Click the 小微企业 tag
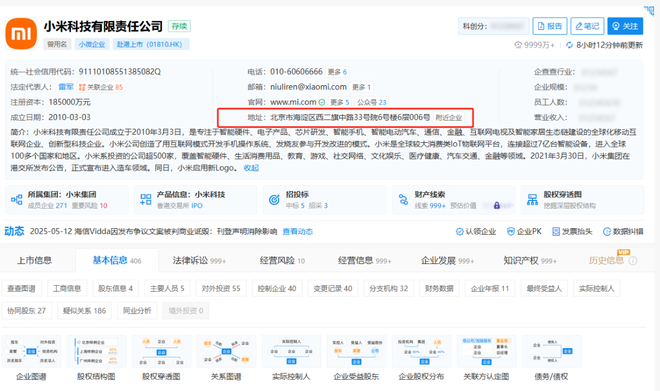The height and width of the screenshot is (391, 660). (x=92, y=44)
